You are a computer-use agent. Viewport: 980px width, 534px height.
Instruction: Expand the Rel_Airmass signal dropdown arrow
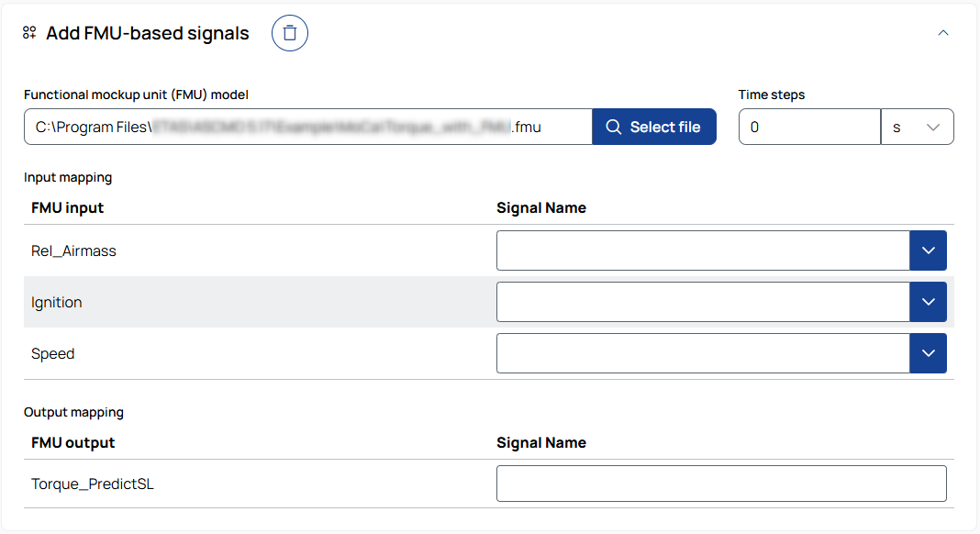point(928,250)
